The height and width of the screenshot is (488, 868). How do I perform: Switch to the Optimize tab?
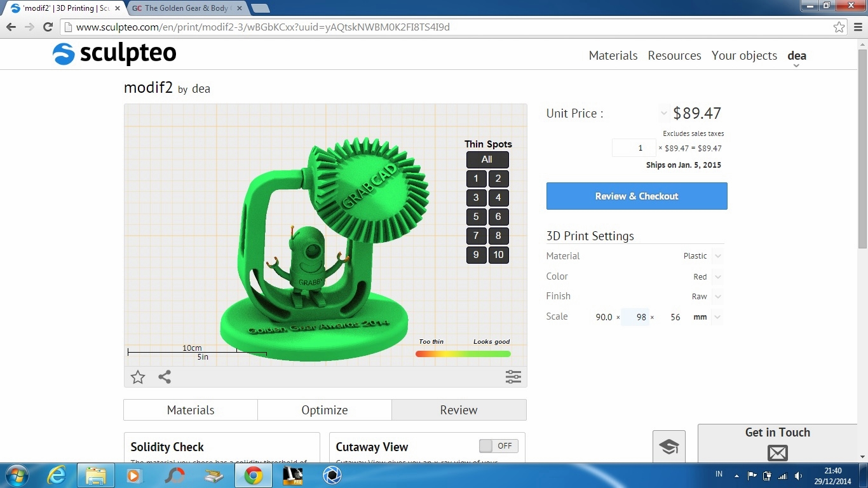tap(325, 410)
